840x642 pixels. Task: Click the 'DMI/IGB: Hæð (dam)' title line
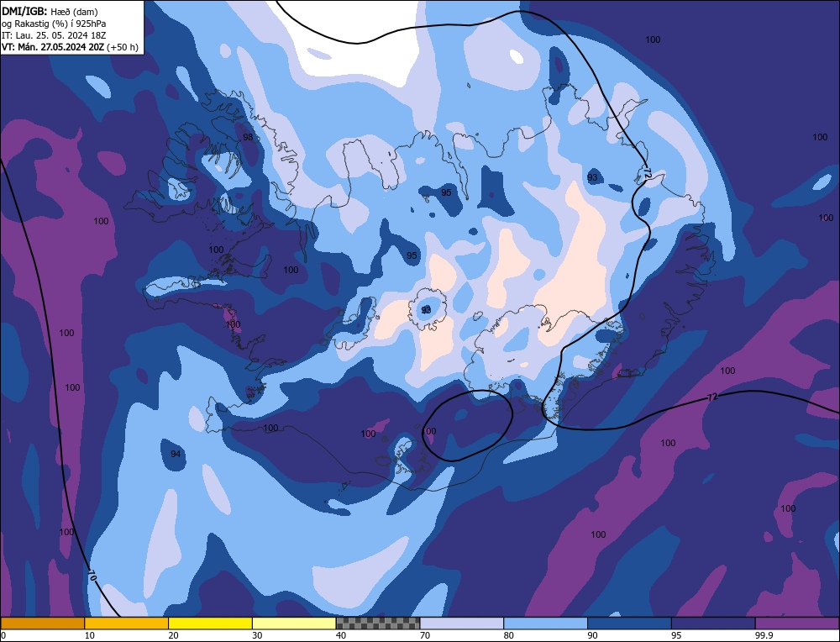pyautogui.click(x=50, y=11)
